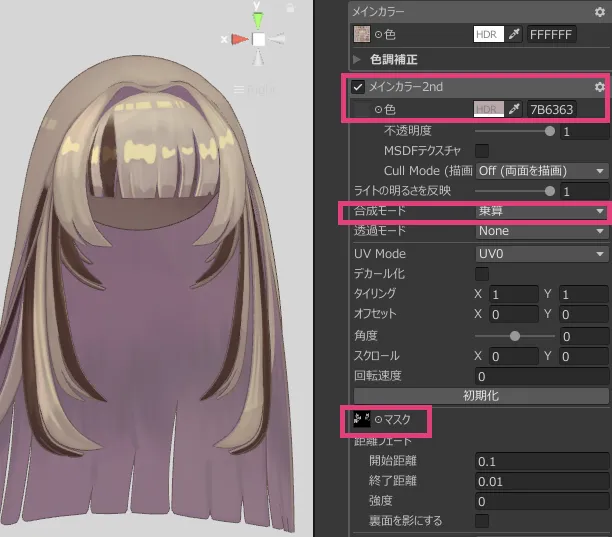Click the 7B6363 hex color field
The image size is (612, 537).
pos(551,109)
